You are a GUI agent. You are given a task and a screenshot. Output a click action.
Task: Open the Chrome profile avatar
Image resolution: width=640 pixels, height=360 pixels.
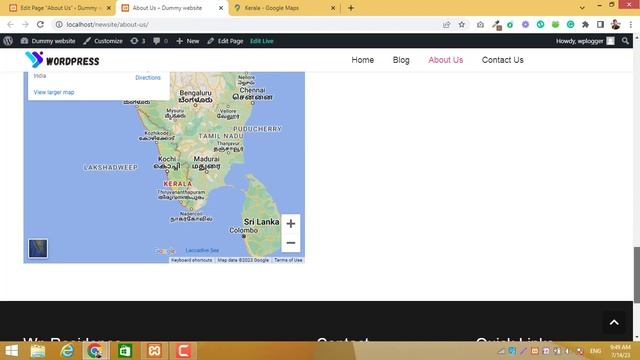point(616,24)
